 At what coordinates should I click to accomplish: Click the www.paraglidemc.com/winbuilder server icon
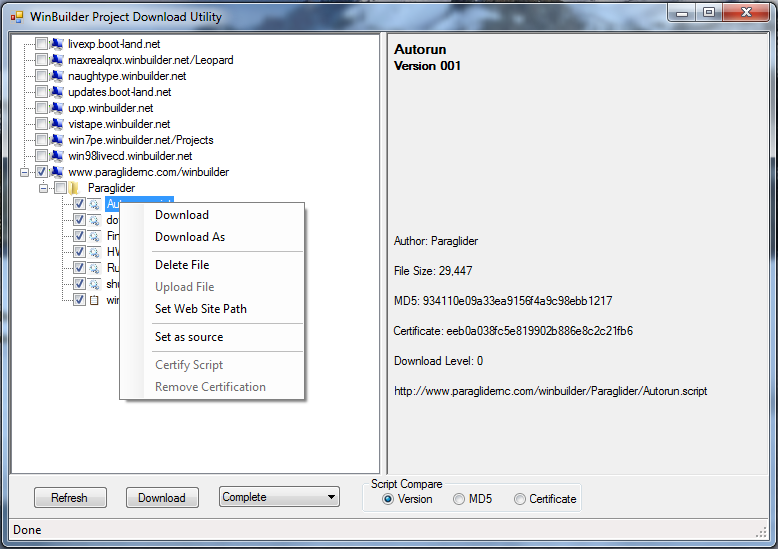(x=57, y=172)
